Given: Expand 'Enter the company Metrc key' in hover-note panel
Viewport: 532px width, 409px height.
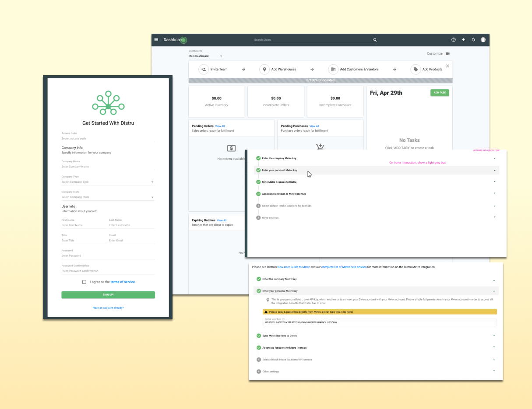Looking at the screenshot, I should pyautogui.click(x=494, y=158).
